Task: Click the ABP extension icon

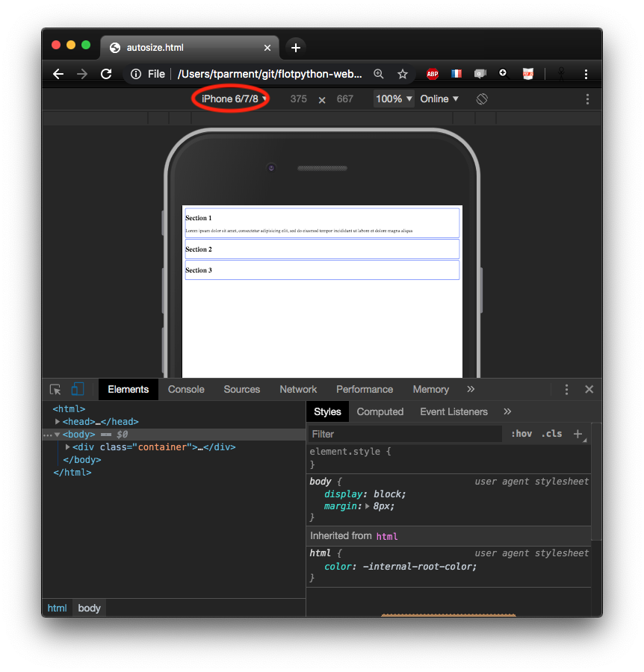Action: pos(433,74)
